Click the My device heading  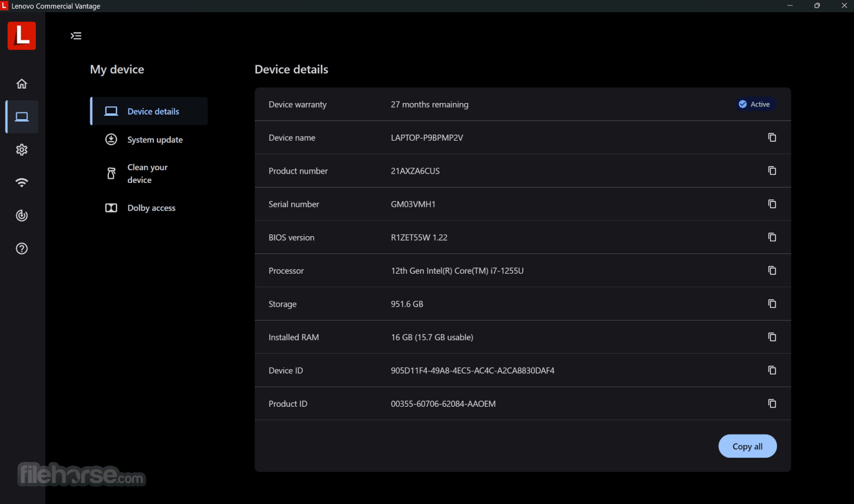(x=117, y=69)
